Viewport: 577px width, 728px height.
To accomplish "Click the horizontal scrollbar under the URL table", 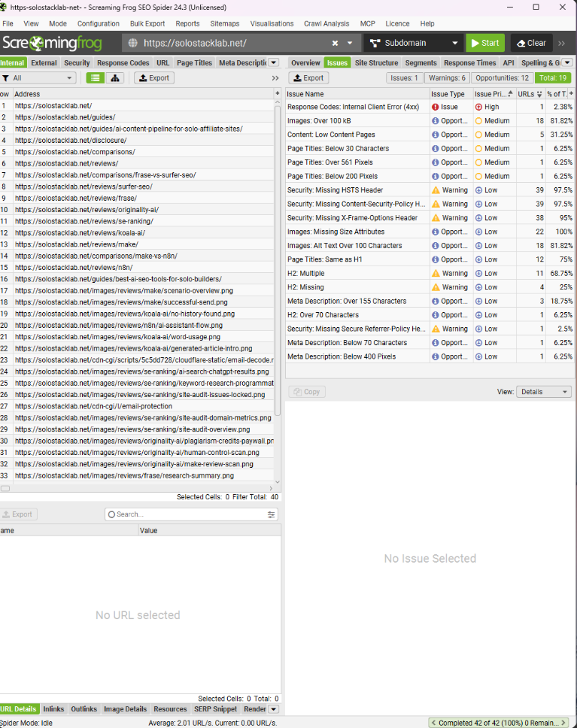I will 5,488.
